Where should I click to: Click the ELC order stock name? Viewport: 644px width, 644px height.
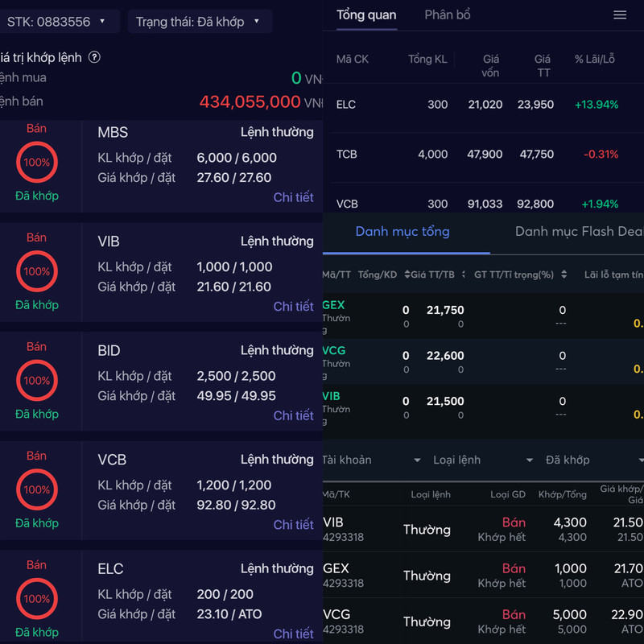click(x=110, y=569)
